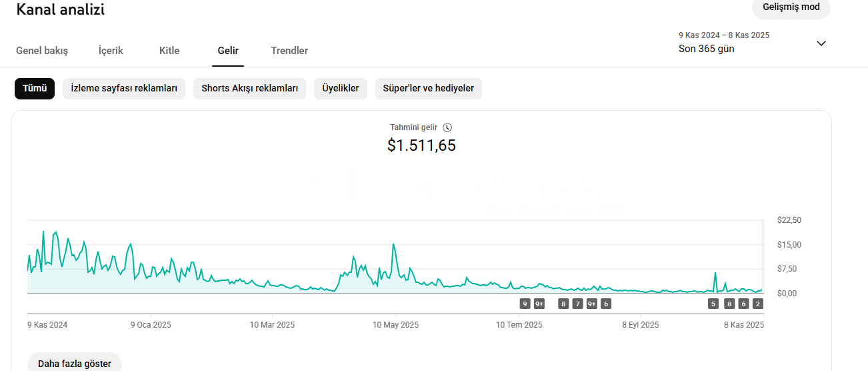Select the Gelir tab
This screenshot has width=868, height=371.
(228, 51)
